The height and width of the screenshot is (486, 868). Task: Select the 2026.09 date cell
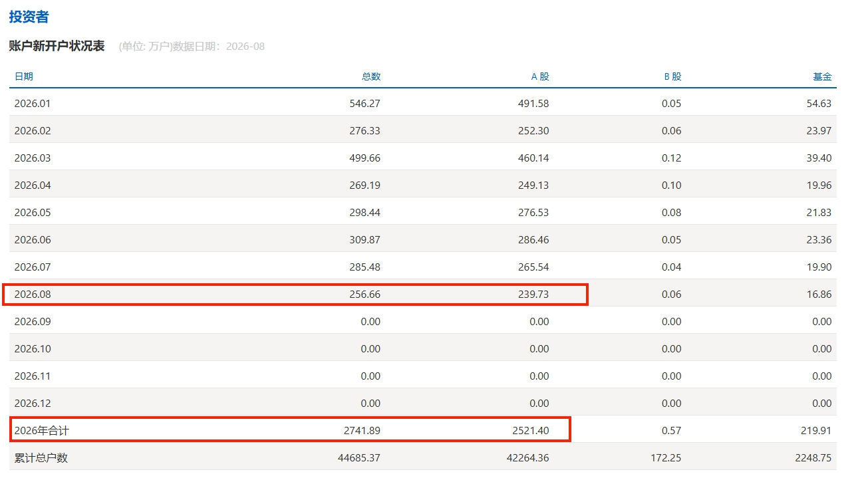click(x=33, y=322)
